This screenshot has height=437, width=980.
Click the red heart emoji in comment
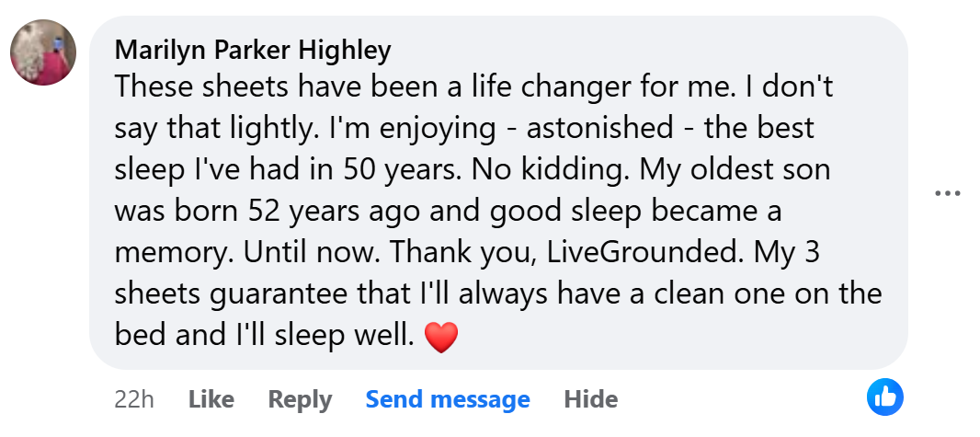click(x=441, y=338)
